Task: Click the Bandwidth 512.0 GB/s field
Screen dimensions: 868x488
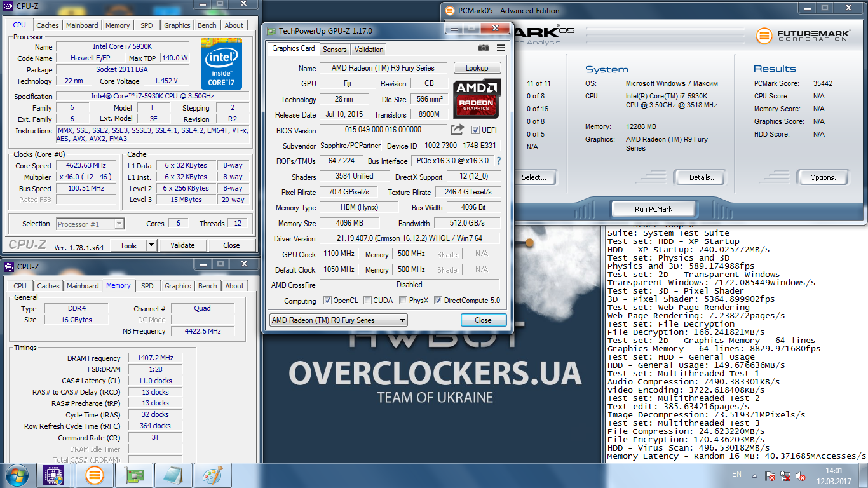Action: click(467, 223)
